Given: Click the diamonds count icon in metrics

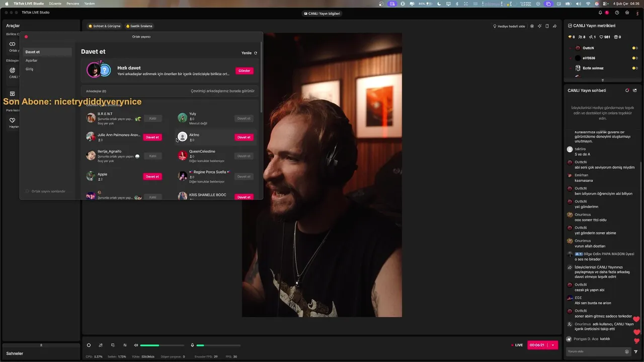Looking at the screenshot, I should click(571, 37).
